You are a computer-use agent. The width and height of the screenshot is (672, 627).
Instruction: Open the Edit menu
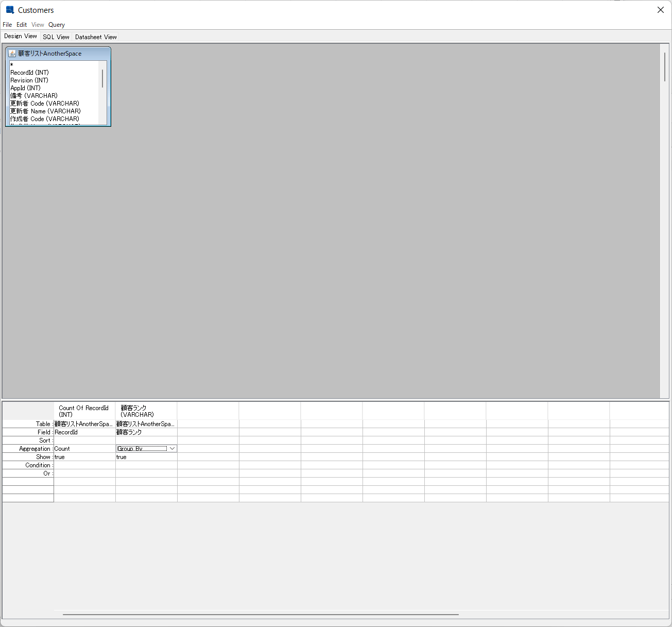(x=22, y=25)
